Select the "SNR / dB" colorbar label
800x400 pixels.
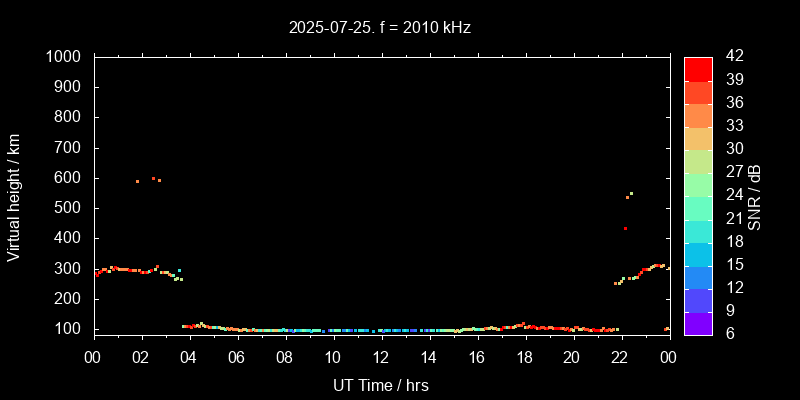click(755, 196)
